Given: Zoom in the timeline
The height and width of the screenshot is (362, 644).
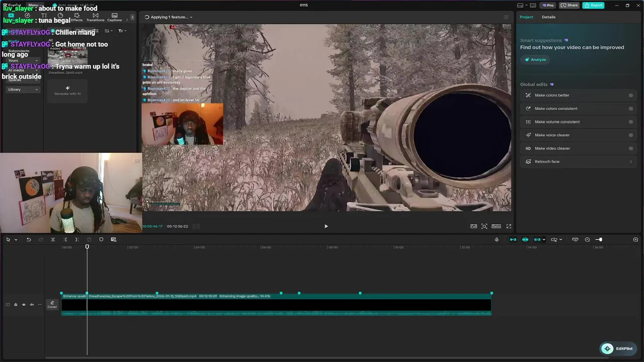Looking at the screenshot, I should [x=635, y=239].
